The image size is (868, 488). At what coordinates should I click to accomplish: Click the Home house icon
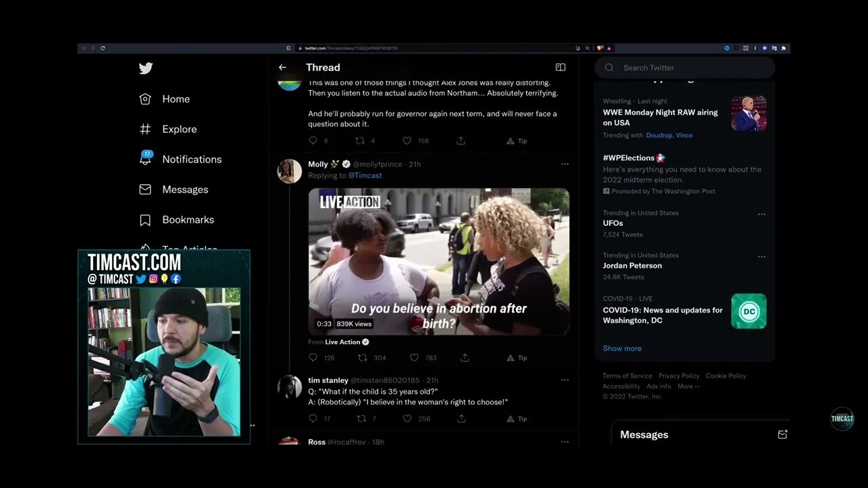point(145,99)
